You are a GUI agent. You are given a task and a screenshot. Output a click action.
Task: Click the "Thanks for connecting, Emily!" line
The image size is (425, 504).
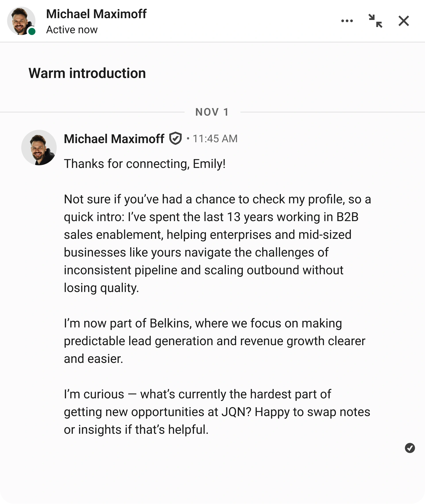(x=145, y=164)
